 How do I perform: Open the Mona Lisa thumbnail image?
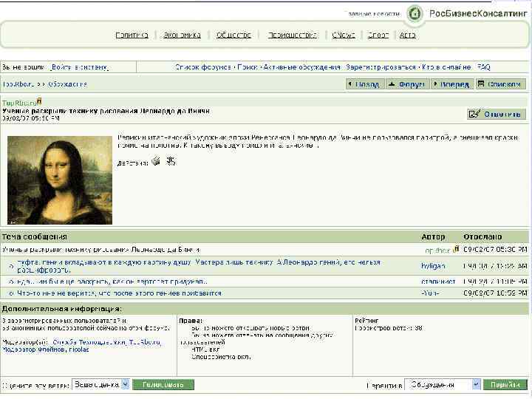60,180
